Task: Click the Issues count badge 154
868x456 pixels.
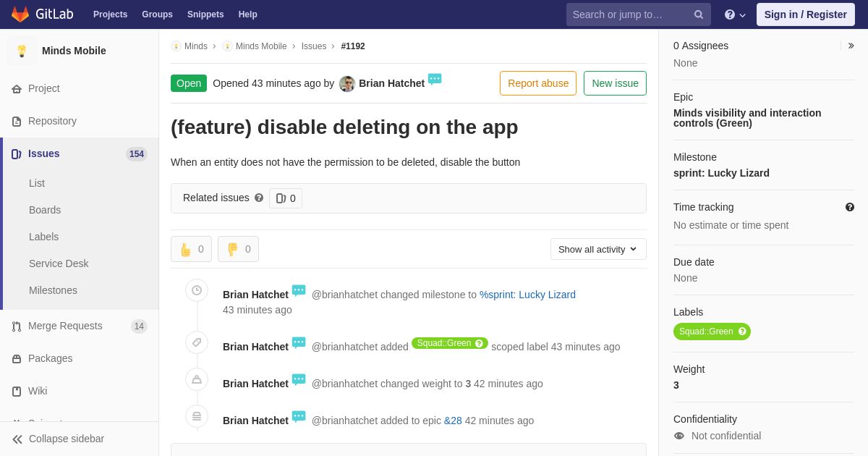Action: point(137,154)
